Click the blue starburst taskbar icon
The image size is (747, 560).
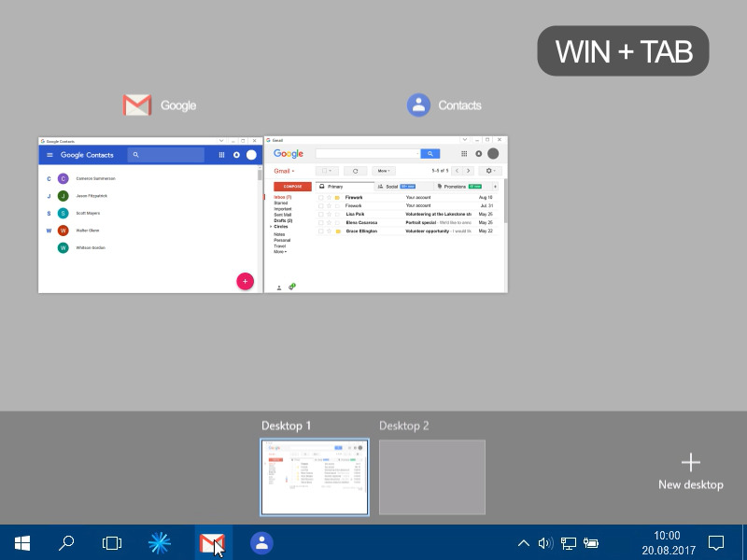159,543
